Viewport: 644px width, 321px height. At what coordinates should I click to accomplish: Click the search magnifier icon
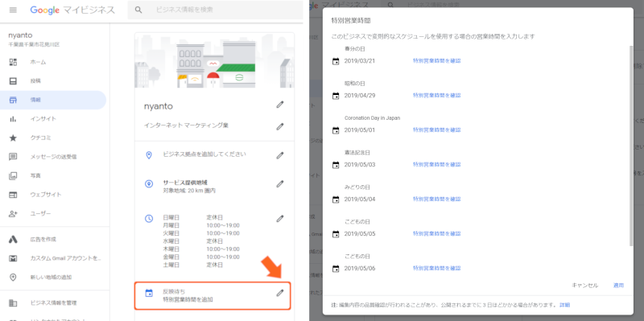click(138, 10)
